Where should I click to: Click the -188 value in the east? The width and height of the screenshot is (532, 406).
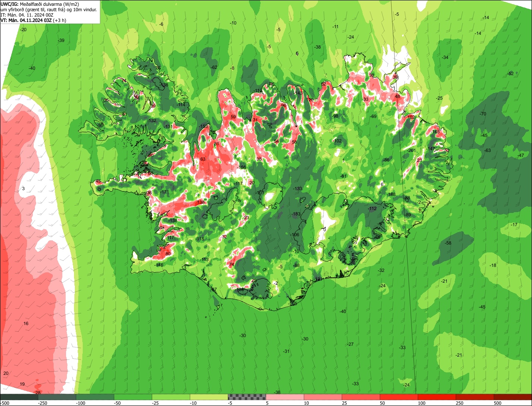click(392, 194)
